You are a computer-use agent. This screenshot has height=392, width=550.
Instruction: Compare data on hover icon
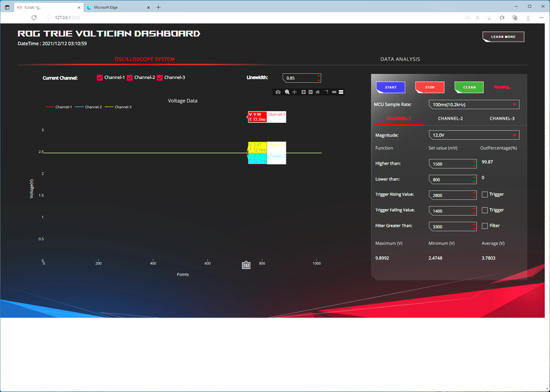pos(341,92)
